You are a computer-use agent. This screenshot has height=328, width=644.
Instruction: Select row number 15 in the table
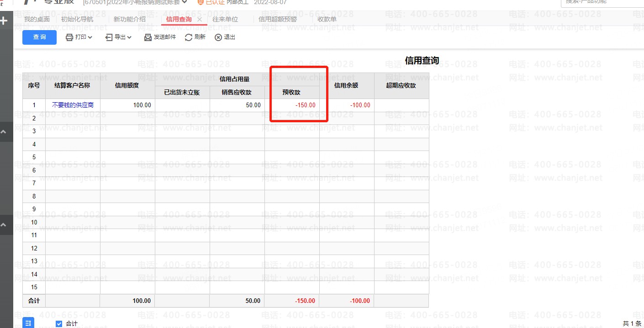pos(34,287)
